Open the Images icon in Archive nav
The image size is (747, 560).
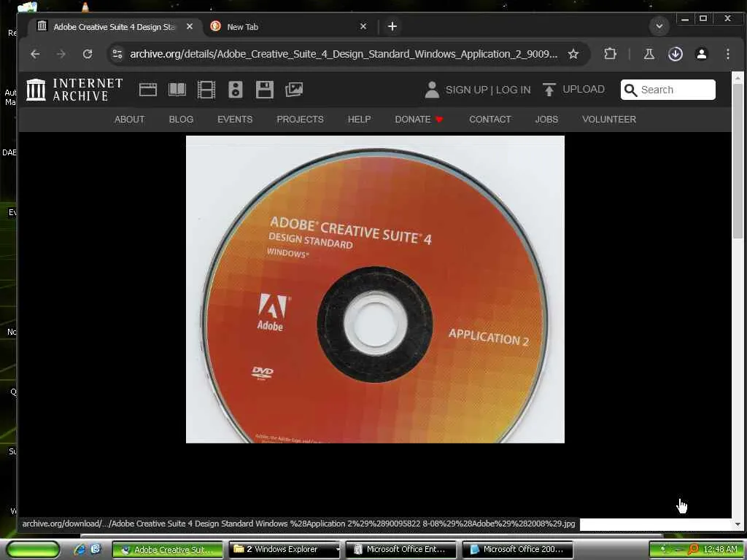click(294, 90)
